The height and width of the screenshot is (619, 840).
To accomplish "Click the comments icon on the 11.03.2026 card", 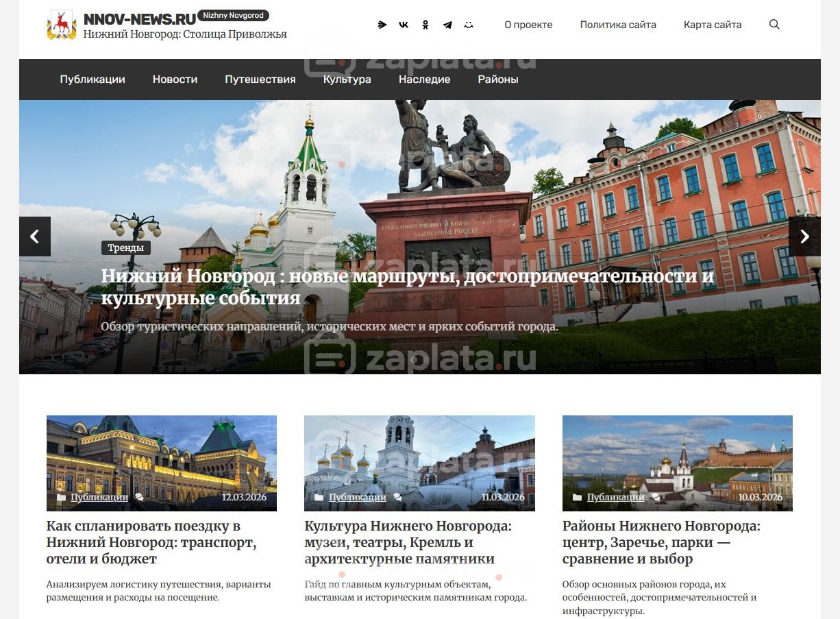I will click(x=397, y=498).
